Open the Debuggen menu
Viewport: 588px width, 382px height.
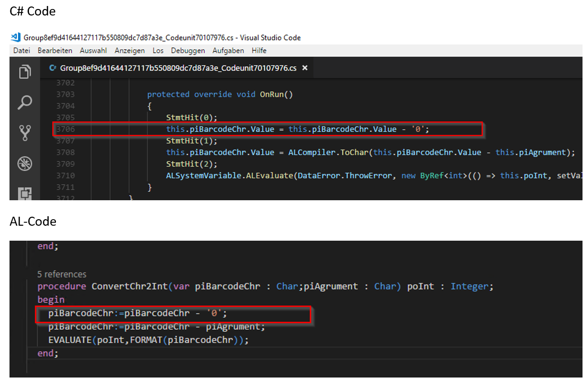coord(188,50)
